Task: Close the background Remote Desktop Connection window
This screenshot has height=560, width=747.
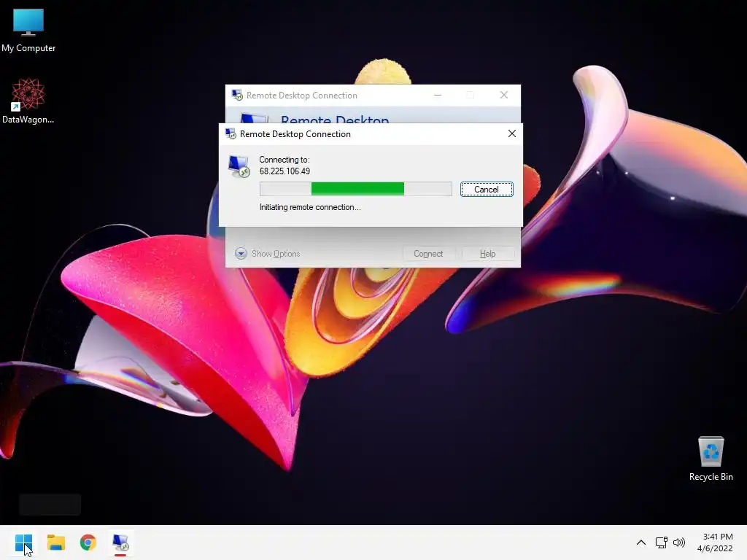Action: (503, 96)
